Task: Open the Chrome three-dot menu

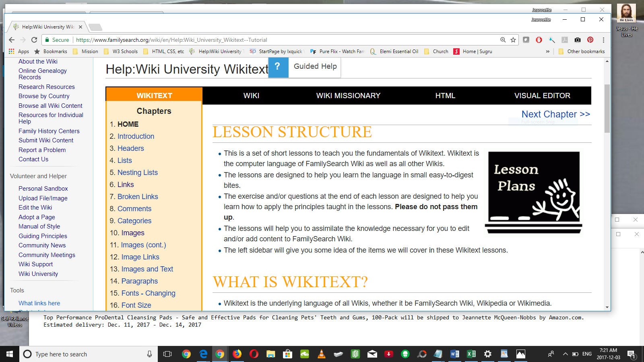Action: [x=603, y=40]
